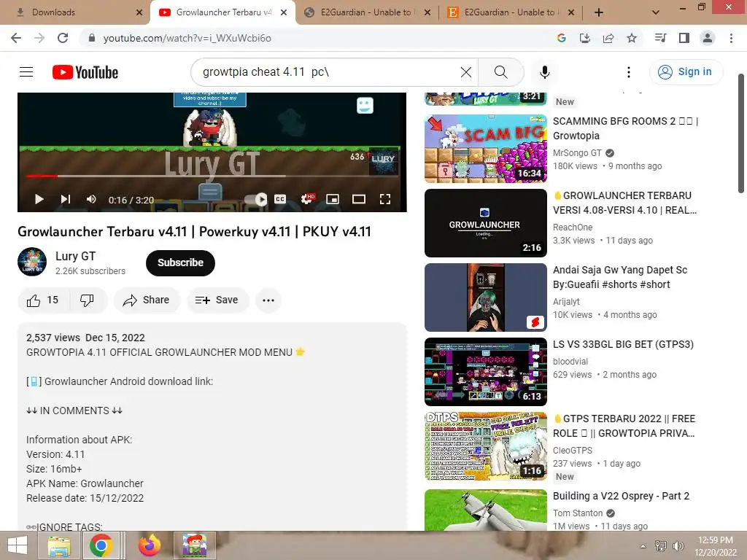Screen dimensions: 747x560
Task: Open Lury GT channel avatar
Action: pyautogui.click(x=32, y=262)
